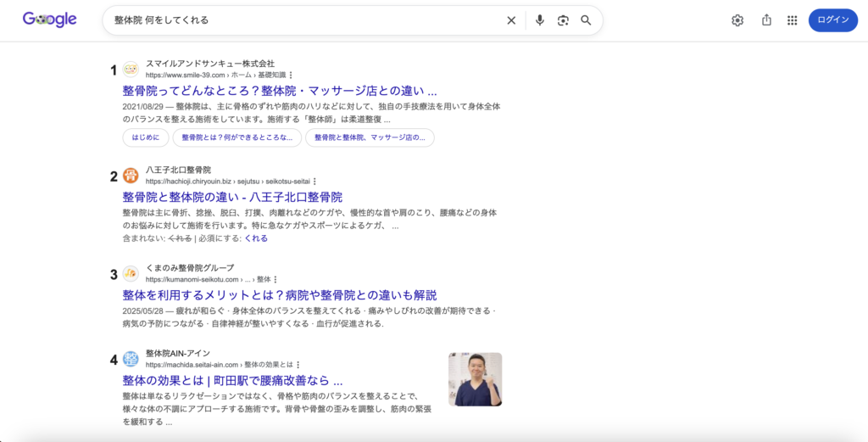Click the ログイン button

coord(833,20)
